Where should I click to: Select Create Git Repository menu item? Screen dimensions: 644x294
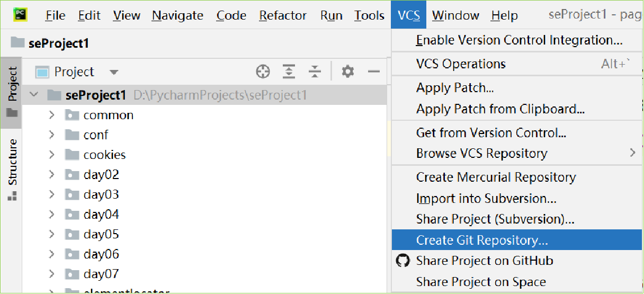pos(481,240)
